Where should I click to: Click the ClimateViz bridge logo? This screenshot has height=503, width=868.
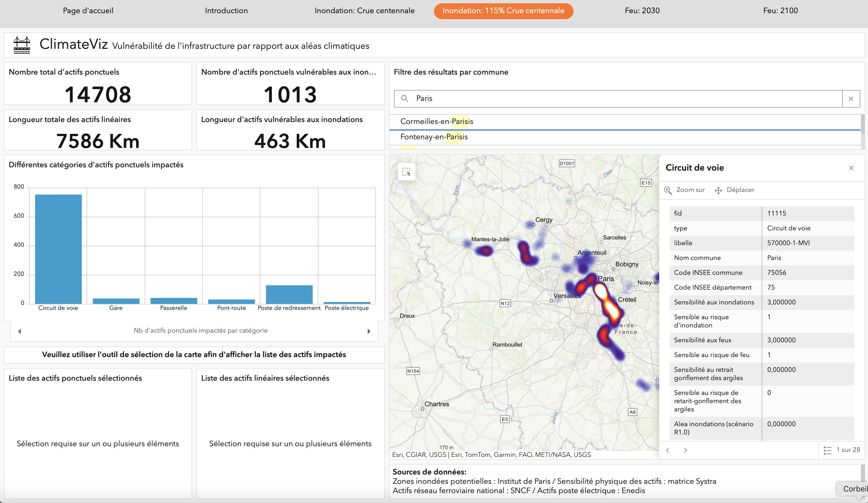22,45
